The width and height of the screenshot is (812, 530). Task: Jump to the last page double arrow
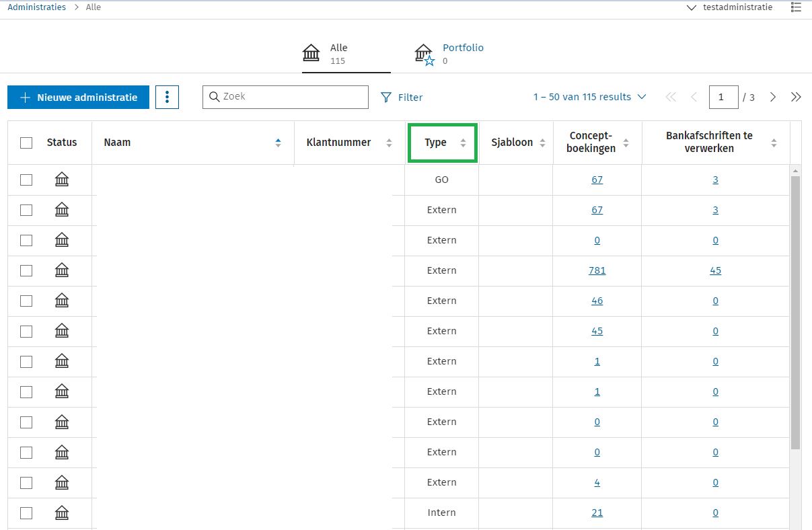tap(796, 98)
